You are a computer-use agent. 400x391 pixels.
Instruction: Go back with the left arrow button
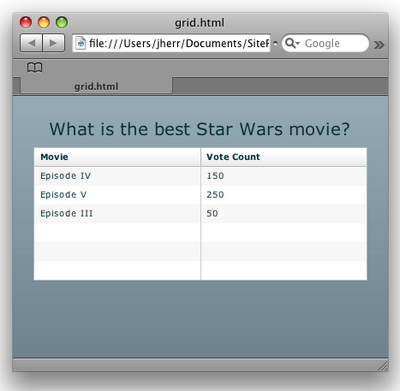tap(31, 43)
